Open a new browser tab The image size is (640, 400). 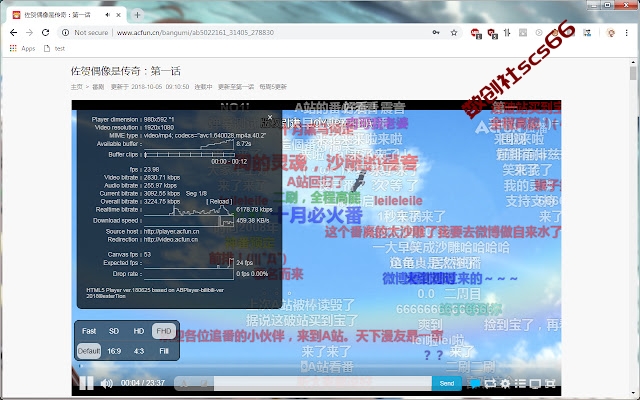pos(137,15)
